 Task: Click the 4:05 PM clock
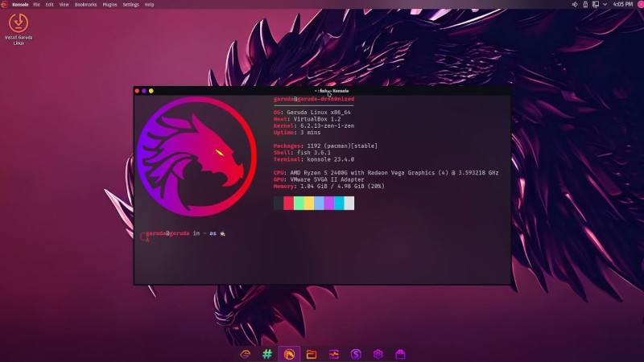click(x=622, y=5)
